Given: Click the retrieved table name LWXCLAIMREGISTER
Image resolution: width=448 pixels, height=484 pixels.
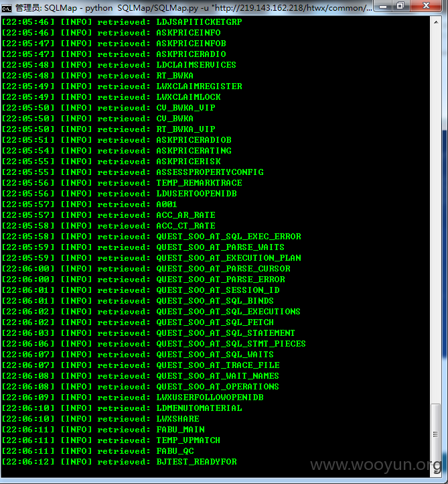Looking at the screenshot, I should click(x=199, y=86).
